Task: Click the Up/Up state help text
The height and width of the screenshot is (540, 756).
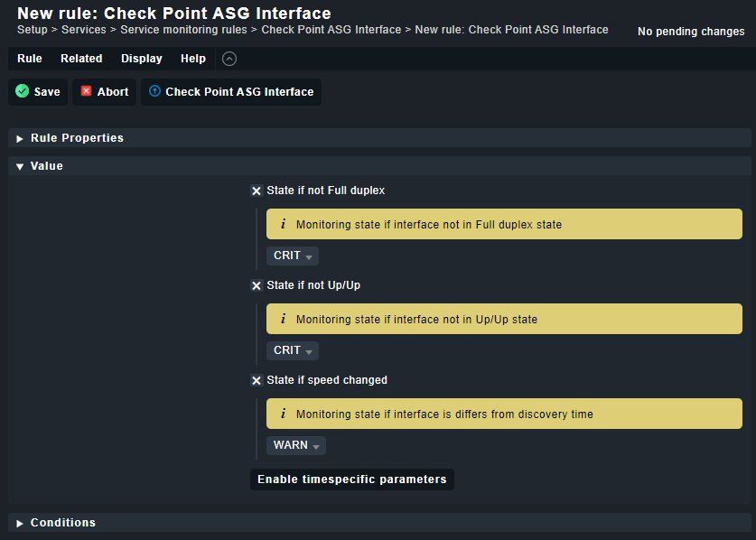Action: pyautogui.click(x=416, y=319)
